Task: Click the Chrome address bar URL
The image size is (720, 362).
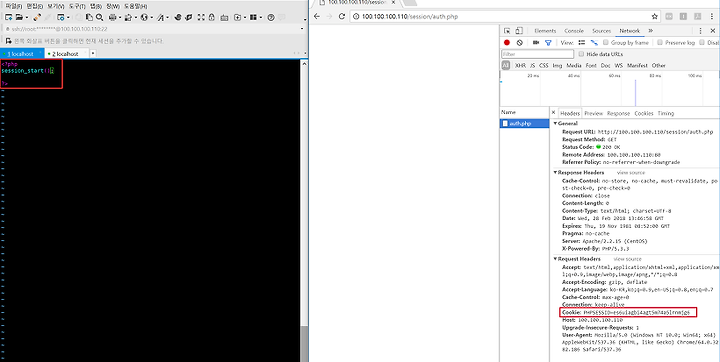Action: point(410,17)
